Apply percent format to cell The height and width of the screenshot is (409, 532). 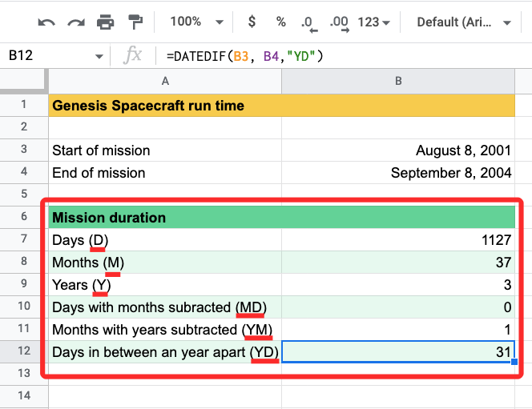[x=280, y=22]
